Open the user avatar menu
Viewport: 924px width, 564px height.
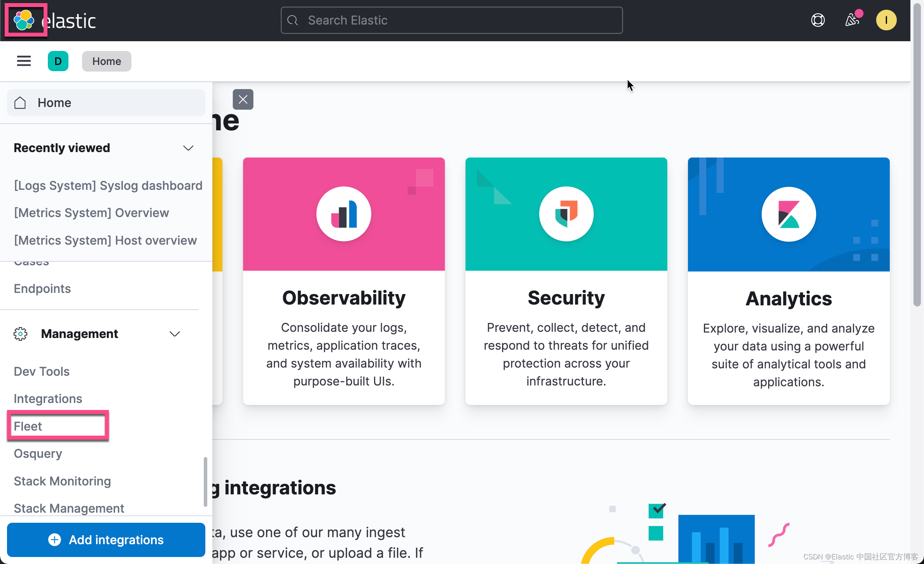(886, 20)
